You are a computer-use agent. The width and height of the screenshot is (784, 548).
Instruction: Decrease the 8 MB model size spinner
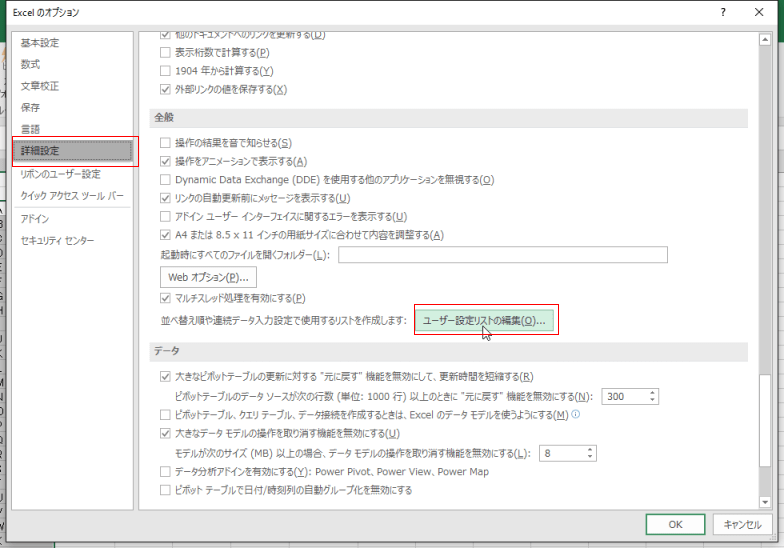pos(590,456)
